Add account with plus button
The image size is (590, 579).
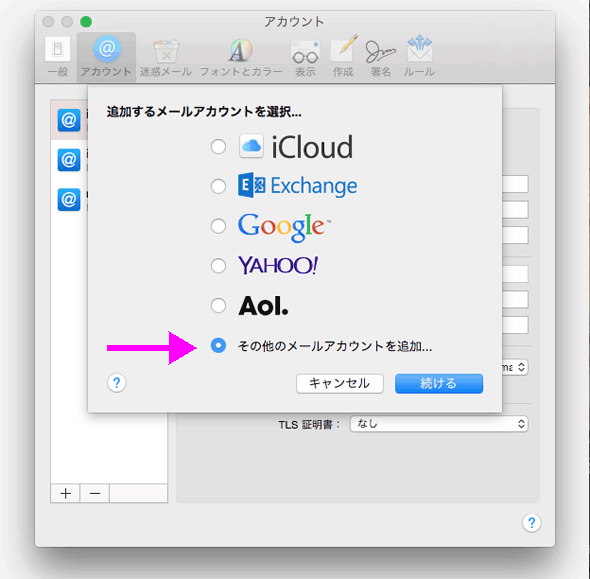coord(65,493)
